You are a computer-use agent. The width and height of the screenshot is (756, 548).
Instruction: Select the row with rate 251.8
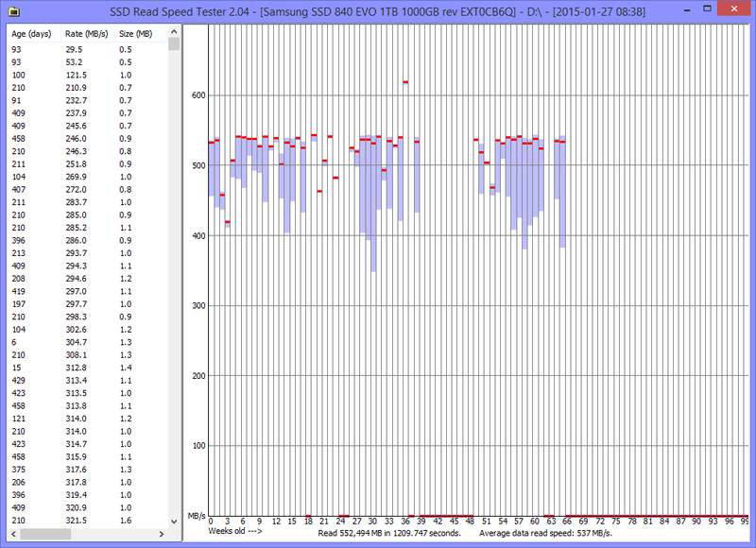[x=88, y=163]
